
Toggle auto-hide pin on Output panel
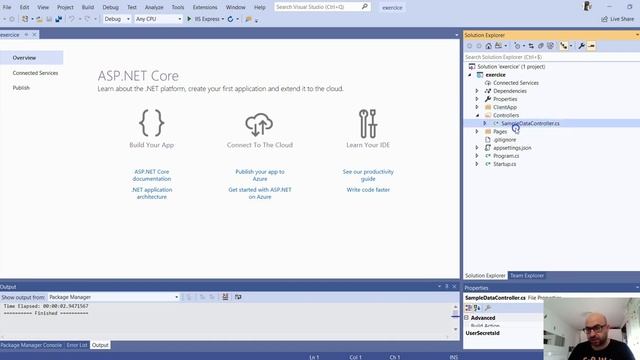click(447, 287)
